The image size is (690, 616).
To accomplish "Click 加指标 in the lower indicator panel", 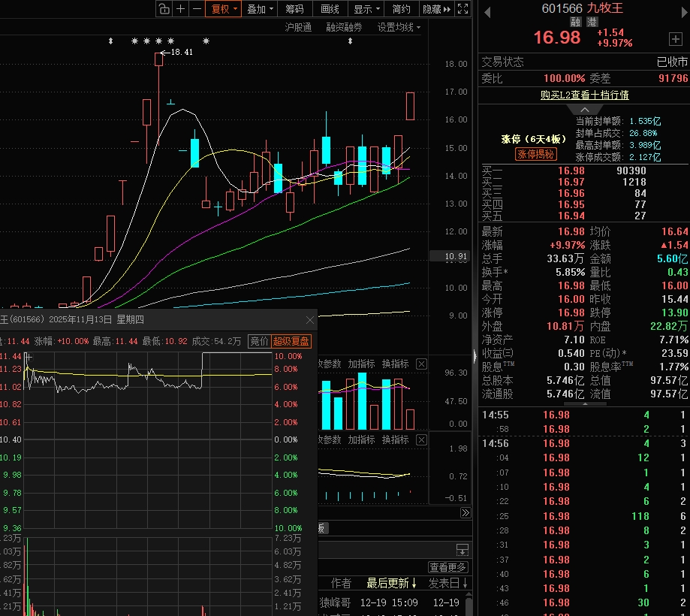I will tap(361, 439).
